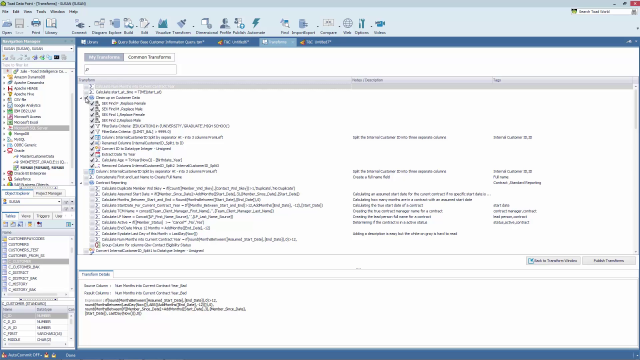This screenshot has height=360, width=640.
Task: Click the Publish Transforms button
Action: tap(609, 260)
